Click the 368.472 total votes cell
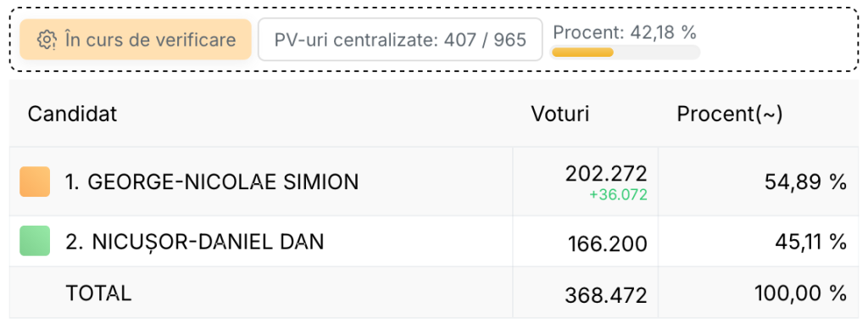Image resolution: width=868 pixels, height=324 pixels. pyautogui.click(x=606, y=295)
